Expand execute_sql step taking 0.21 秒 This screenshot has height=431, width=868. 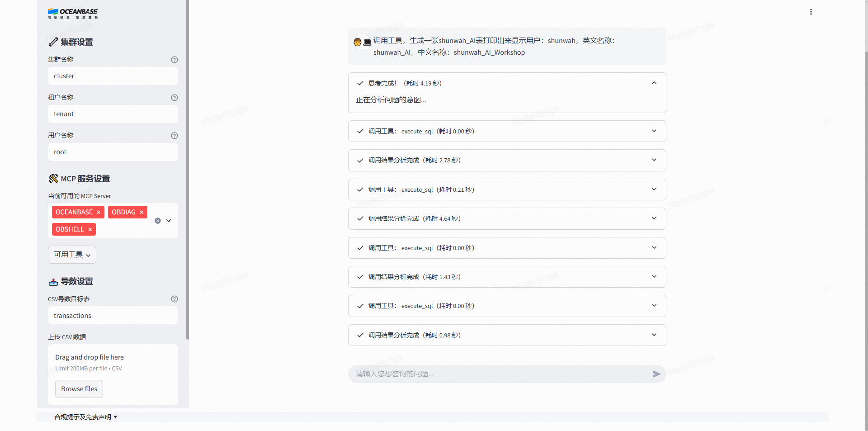click(507, 189)
